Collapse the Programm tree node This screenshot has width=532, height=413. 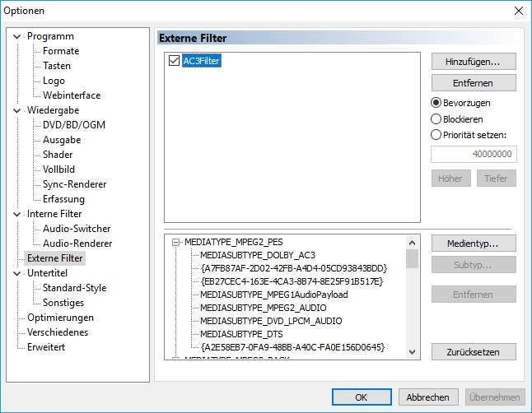(x=16, y=36)
